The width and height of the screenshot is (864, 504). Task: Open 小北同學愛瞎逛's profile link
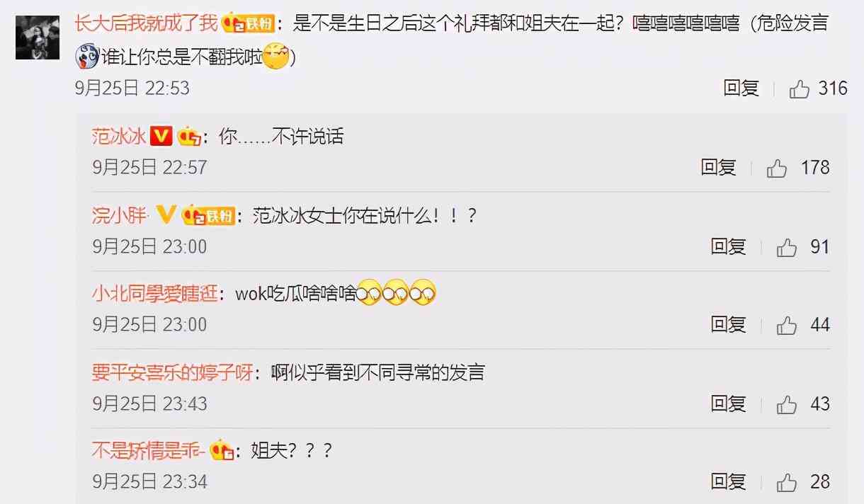tap(154, 294)
